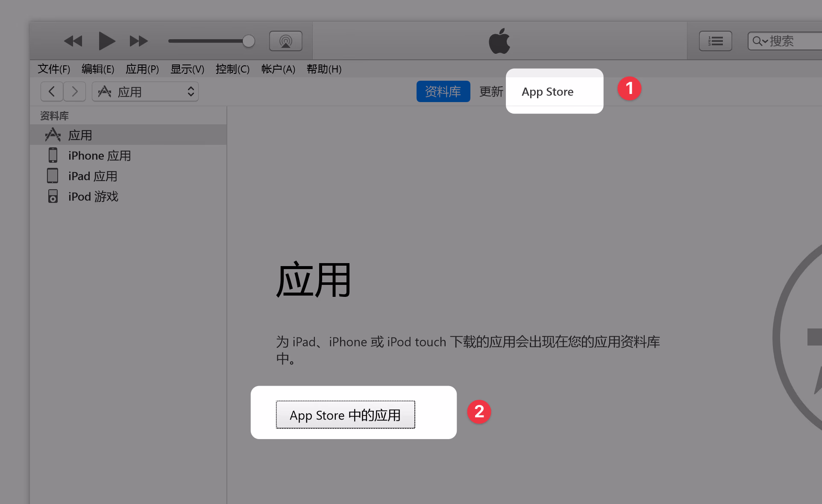Click the rewind previous track button

tap(73, 41)
